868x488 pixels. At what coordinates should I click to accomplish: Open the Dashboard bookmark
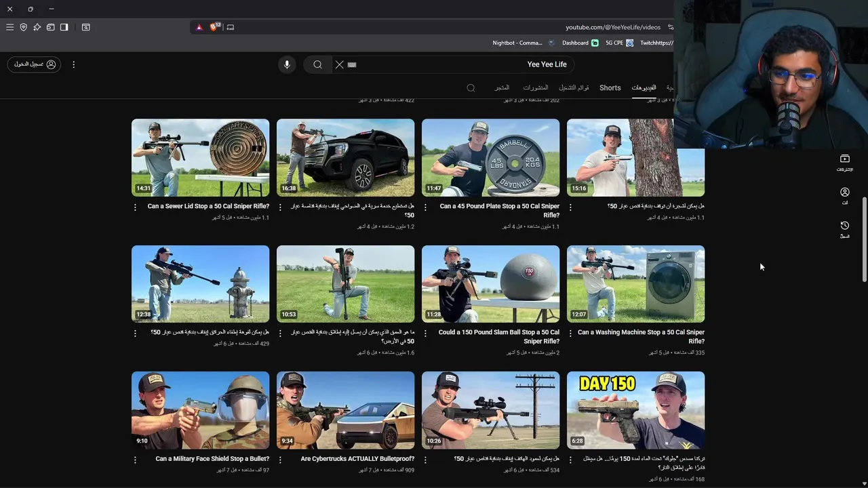(580, 43)
